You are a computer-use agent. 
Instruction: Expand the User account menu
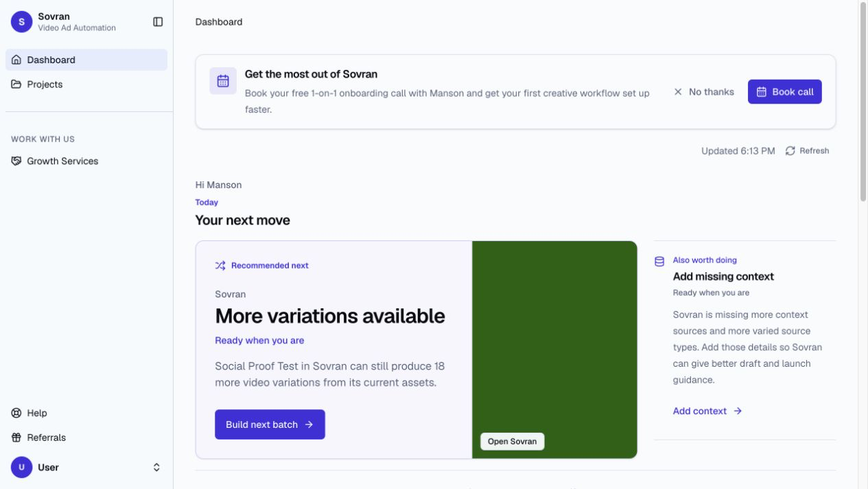point(86,467)
